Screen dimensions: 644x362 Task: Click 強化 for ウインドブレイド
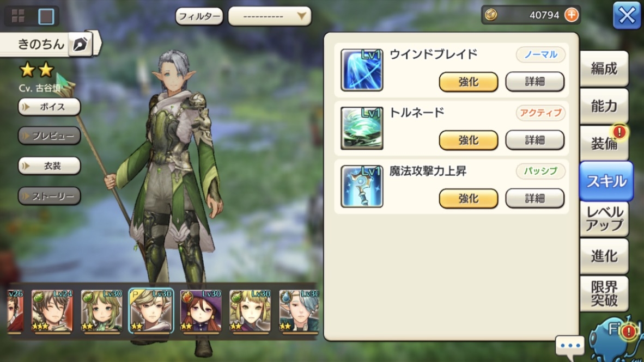tap(468, 82)
